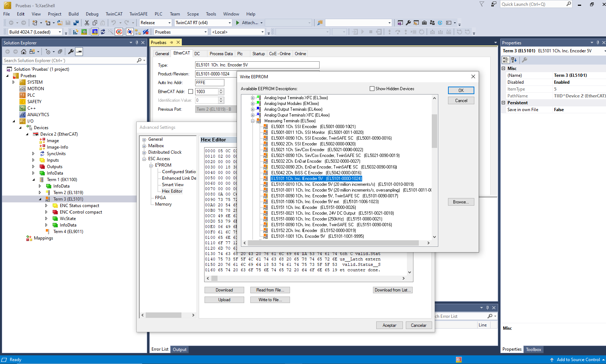
Task: Click the Team people icon in toolbar
Action: pos(432,23)
